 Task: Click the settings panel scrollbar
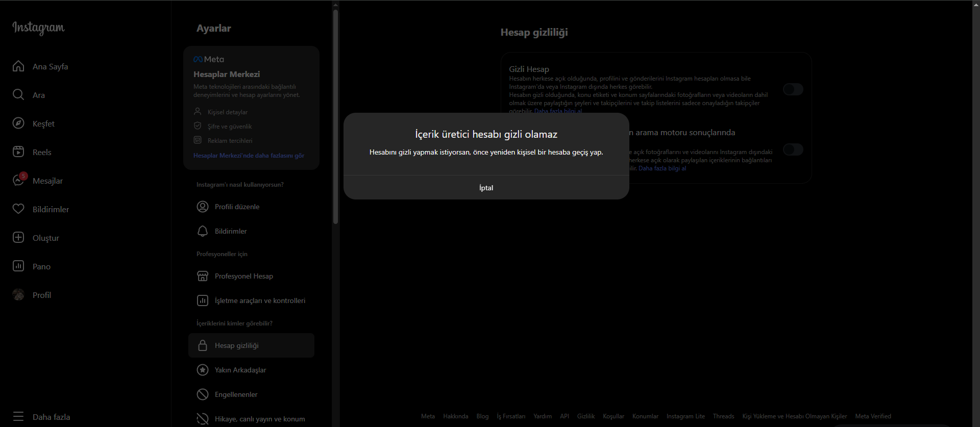point(335,117)
